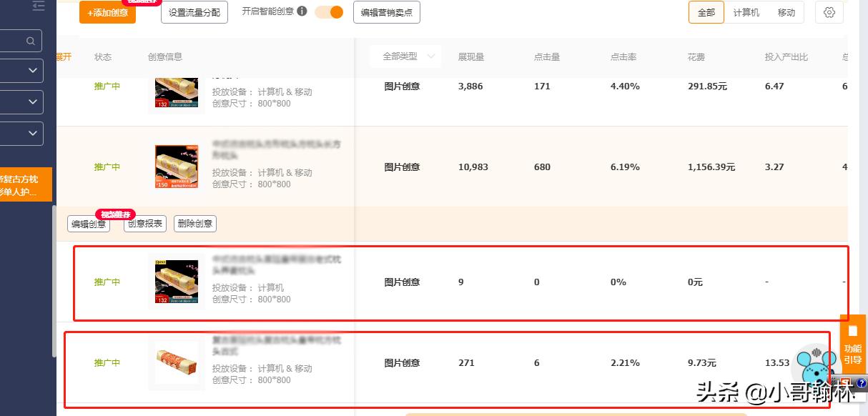Open 创意报表 report view
Image resolution: width=868 pixels, height=416 pixels.
tap(144, 223)
